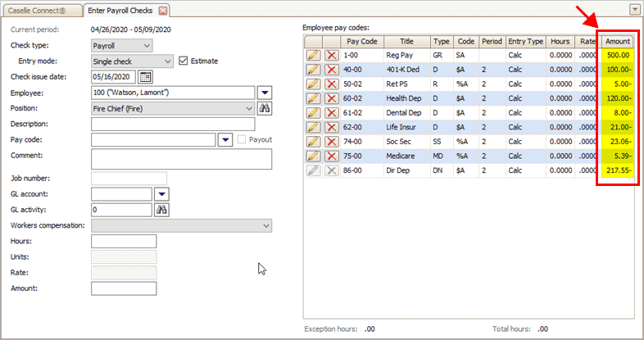644x340 pixels.
Task: Sort by the Title column header
Action: pyautogui.click(x=406, y=42)
